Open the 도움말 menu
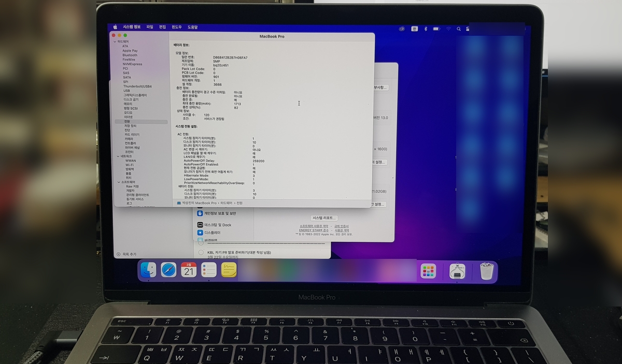Screen dimensions: 622x364 coord(192,27)
